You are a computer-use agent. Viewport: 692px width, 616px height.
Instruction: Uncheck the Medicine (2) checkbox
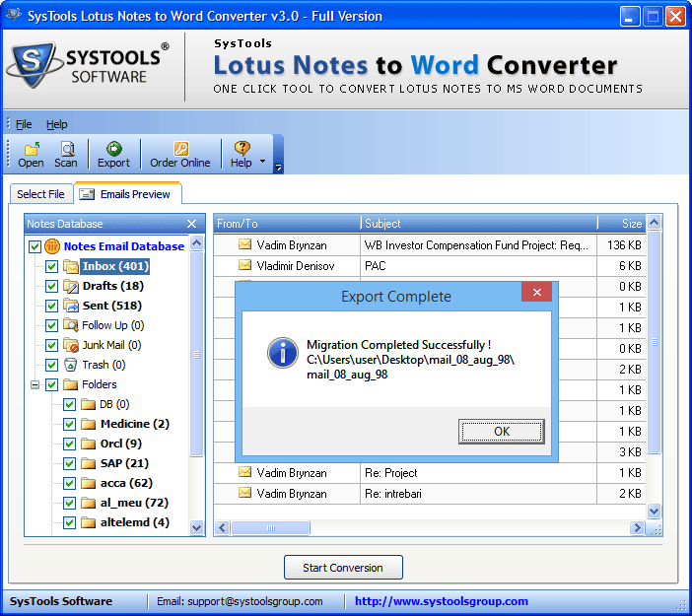69,424
